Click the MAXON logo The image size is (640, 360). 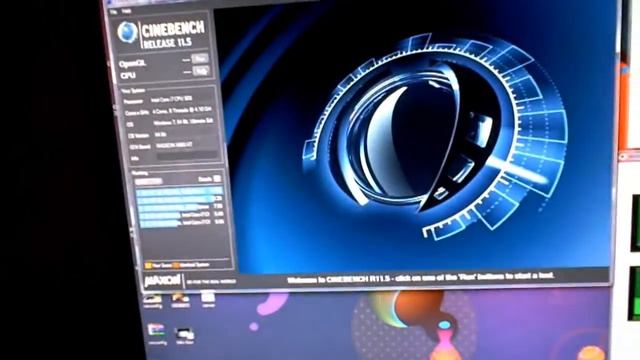[x=162, y=280]
